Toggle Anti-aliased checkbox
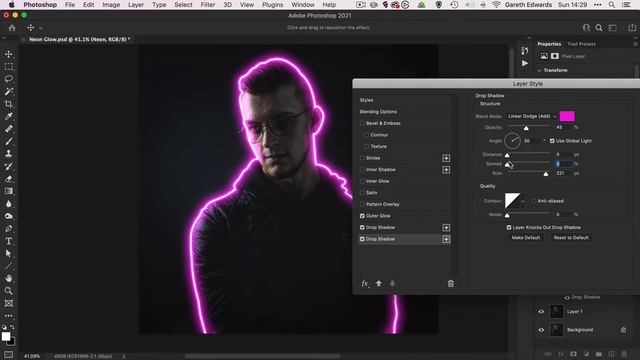 534,201
